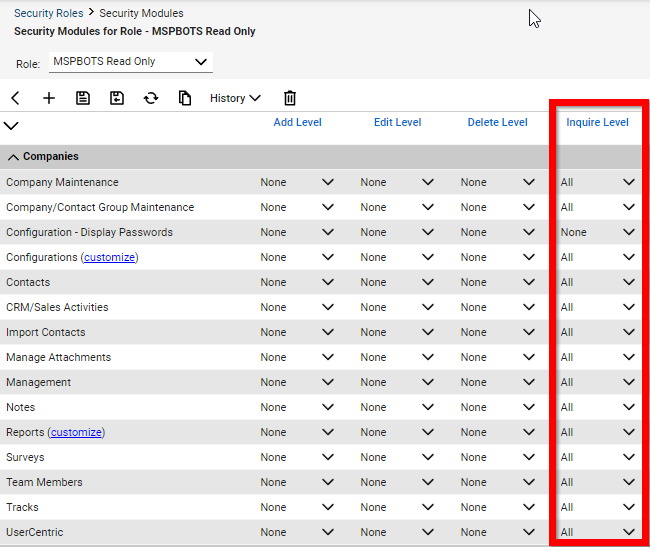Image resolution: width=650 pixels, height=547 pixels.
Task: Click the Refresh arrows icon
Action: click(x=151, y=98)
